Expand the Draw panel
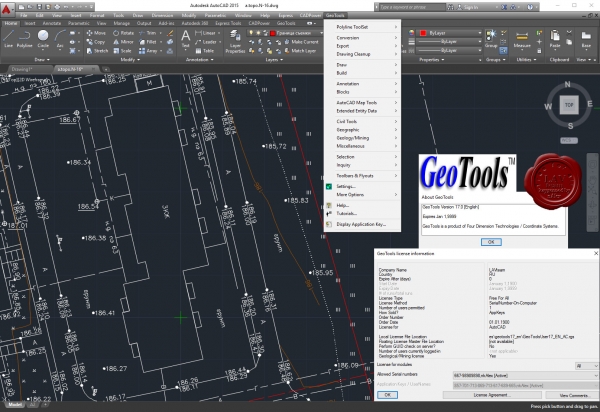600x412 pixels. point(42,60)
